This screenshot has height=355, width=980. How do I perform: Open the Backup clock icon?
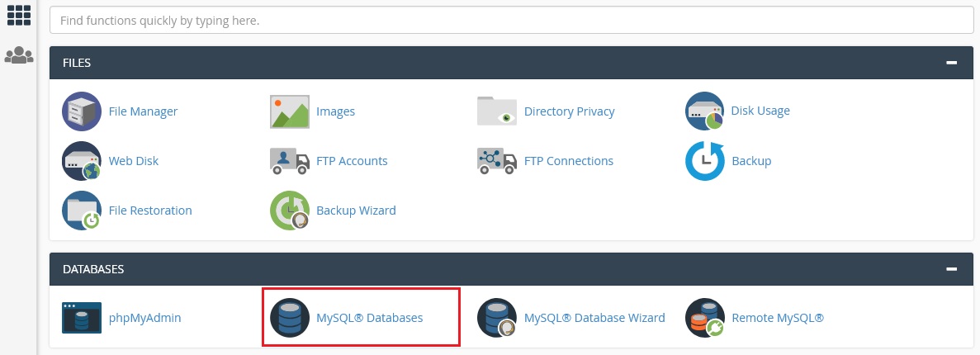click(704, 161)
